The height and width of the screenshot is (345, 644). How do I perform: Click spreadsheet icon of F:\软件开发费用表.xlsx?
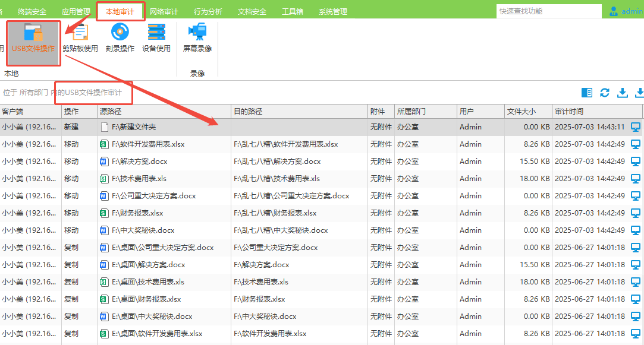(x=104, y=144)
